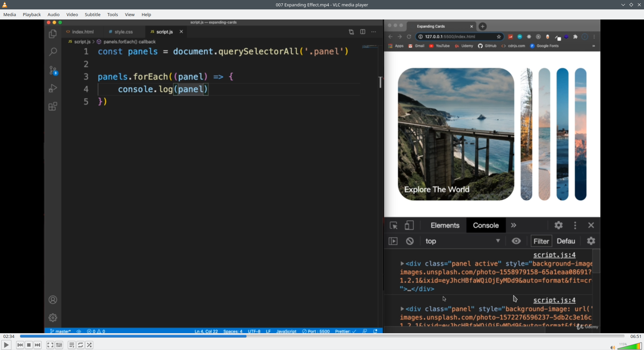The image size is (644, 350).
Task: Click the master branch status item
Action: tap(60, 331)
